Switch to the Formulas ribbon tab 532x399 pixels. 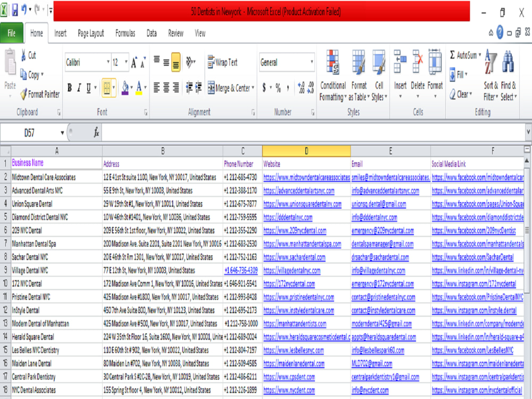click(x=125, y=33)
